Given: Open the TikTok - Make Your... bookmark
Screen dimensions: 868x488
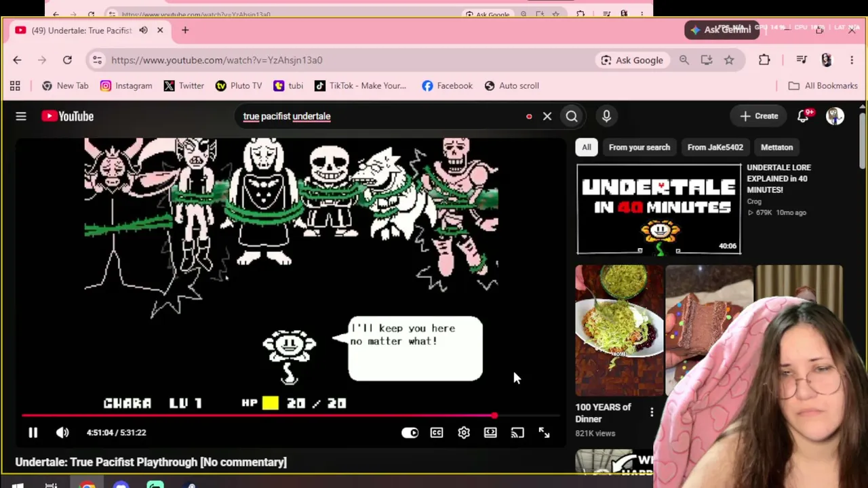Looking at the screenshot, I should click(x=360, y=86).
